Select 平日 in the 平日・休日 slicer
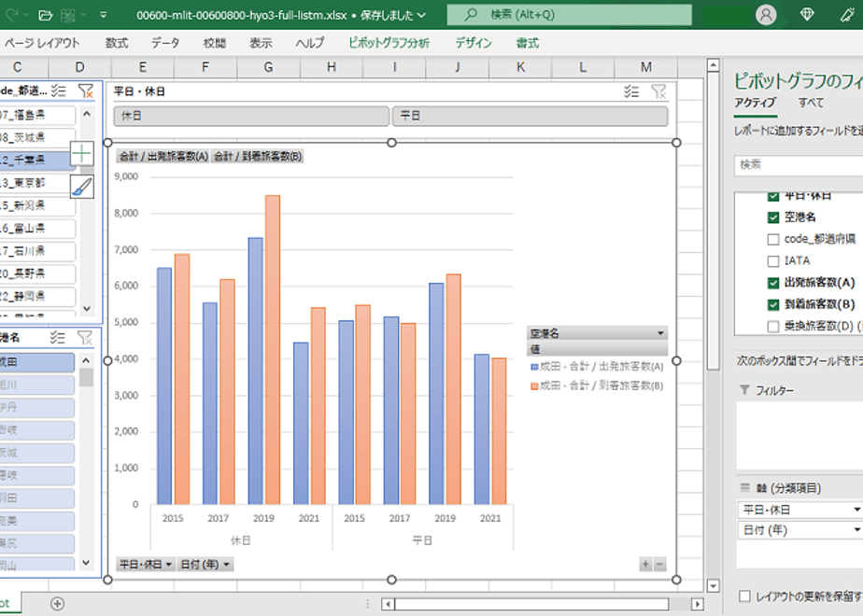 pos(530,116)
